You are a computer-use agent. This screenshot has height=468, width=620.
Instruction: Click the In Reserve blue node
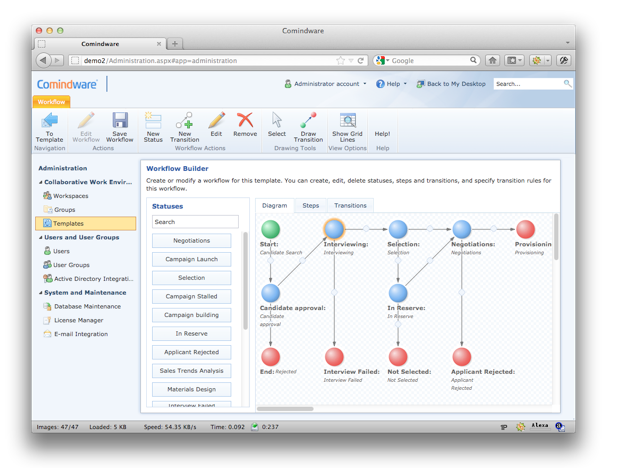point(398,293)
